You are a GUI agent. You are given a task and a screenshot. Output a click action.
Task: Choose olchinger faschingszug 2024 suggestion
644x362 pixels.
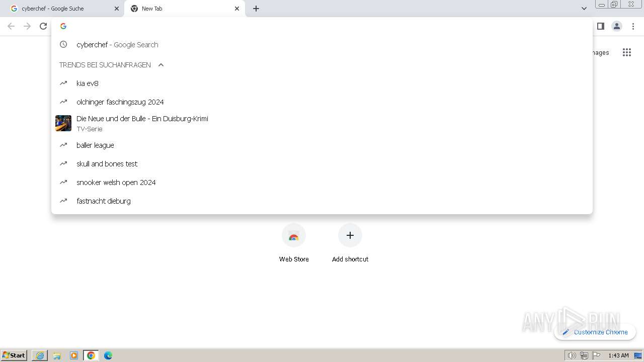point(322,102)
